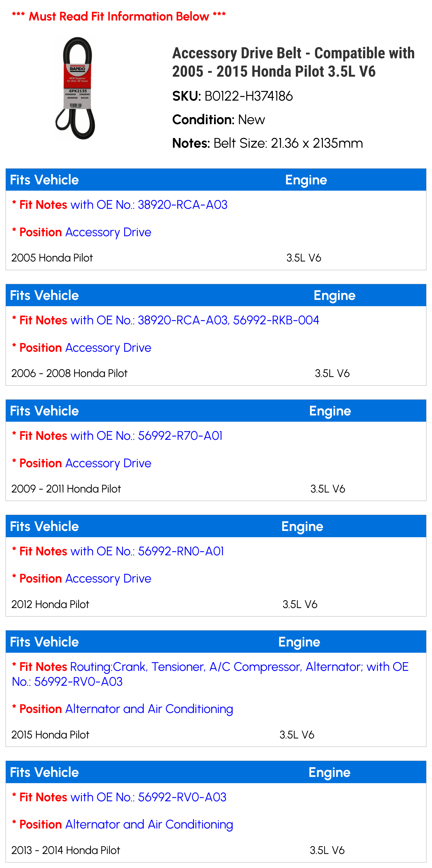
Task: Select the 2006 - 2008 Honda Pilot row
Action: click(216, 373)
